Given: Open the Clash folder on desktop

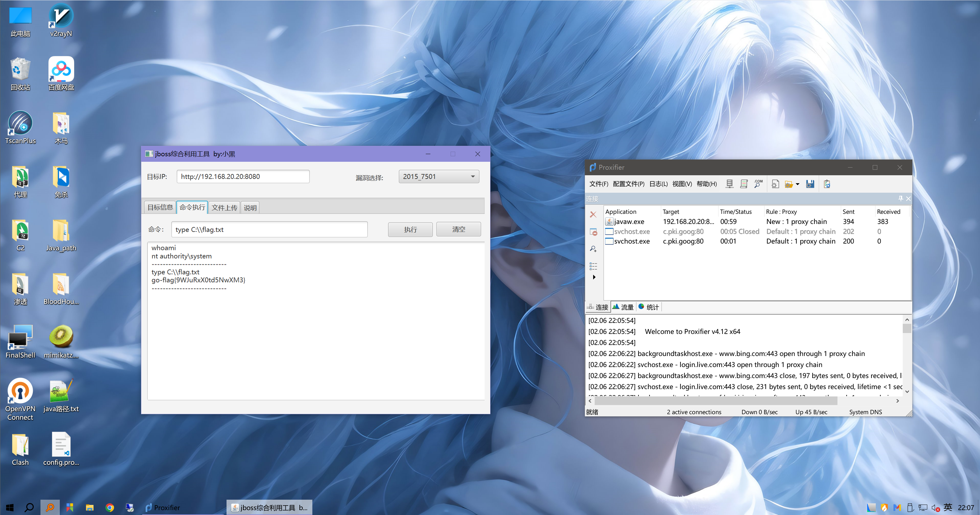Looking at the screenshot, I should tap(20, 449).
